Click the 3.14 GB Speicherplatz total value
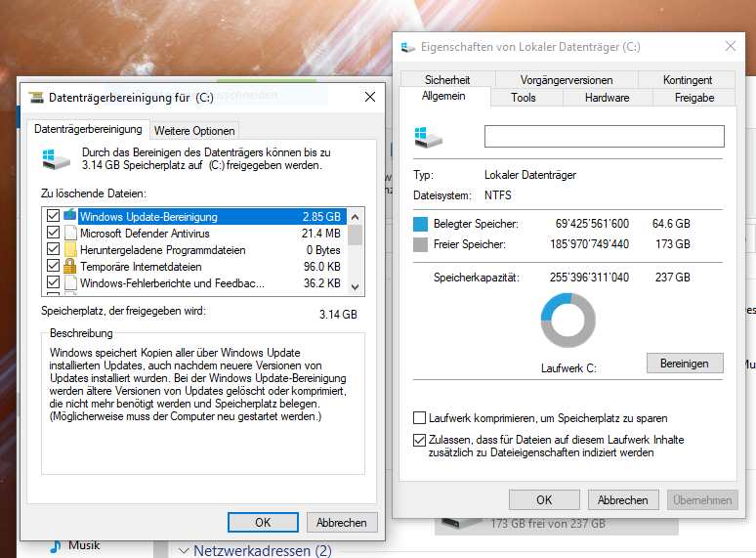756x558 pixels. pyautogui.click(x=338, y=315)
